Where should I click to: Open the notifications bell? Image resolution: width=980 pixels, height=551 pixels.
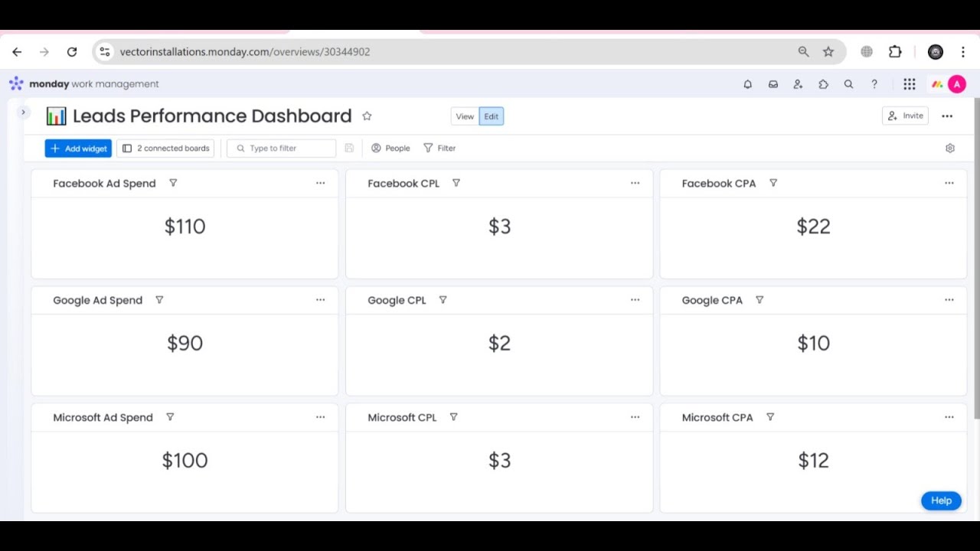pyautogui.click(x=748, y=84)
